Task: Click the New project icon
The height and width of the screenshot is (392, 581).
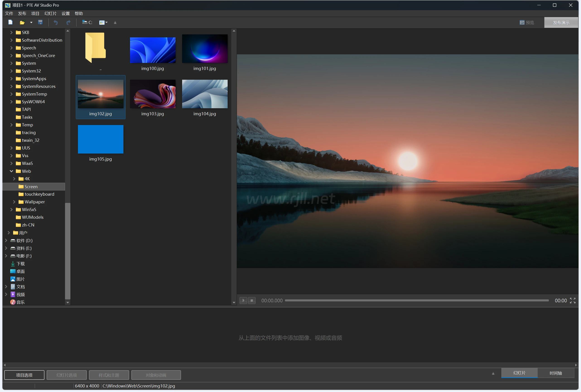Action: click(10, 22)
